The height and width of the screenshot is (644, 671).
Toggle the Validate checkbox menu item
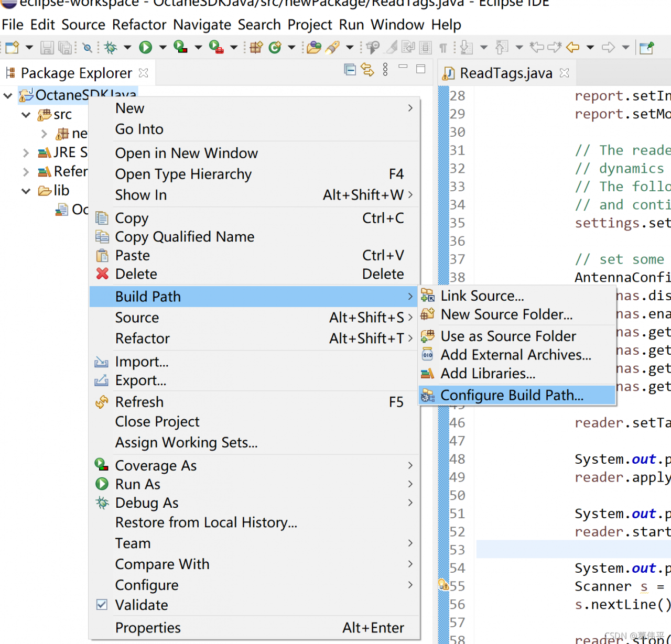(142, 605)
